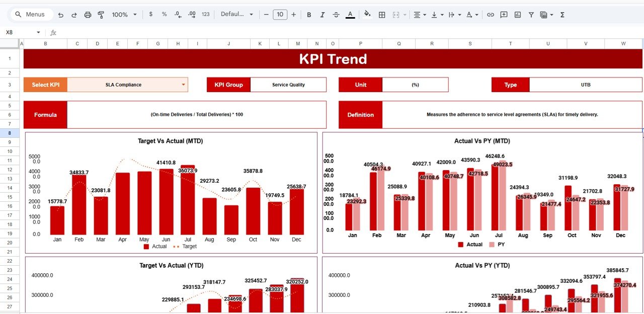Click the Redo button
The image size is (644, 314).
(73, 15)
